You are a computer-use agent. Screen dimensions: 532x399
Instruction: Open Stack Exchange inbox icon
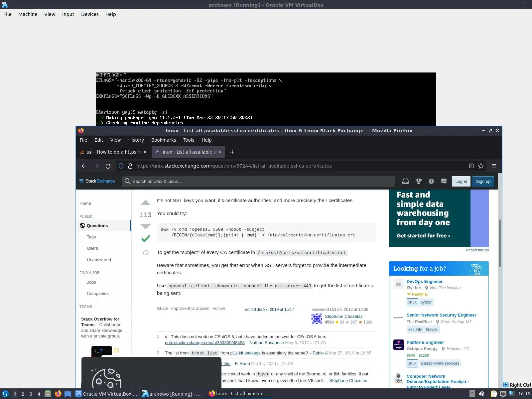(x=406, y=181)
